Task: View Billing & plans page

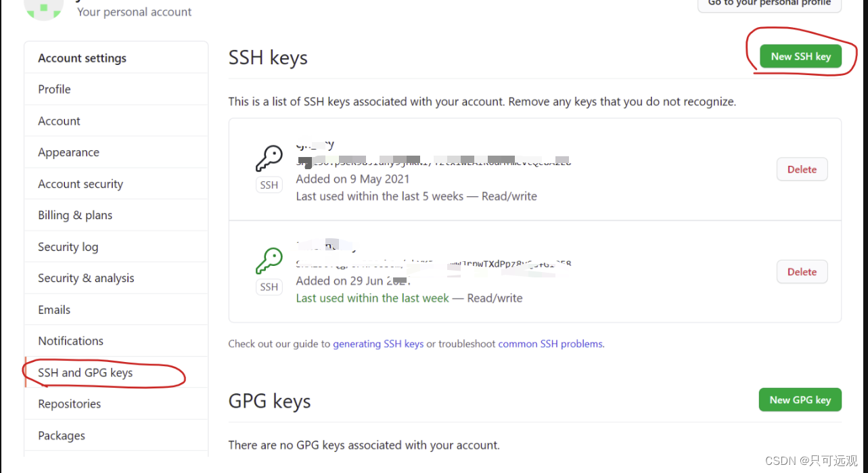Action: (74, 215)
